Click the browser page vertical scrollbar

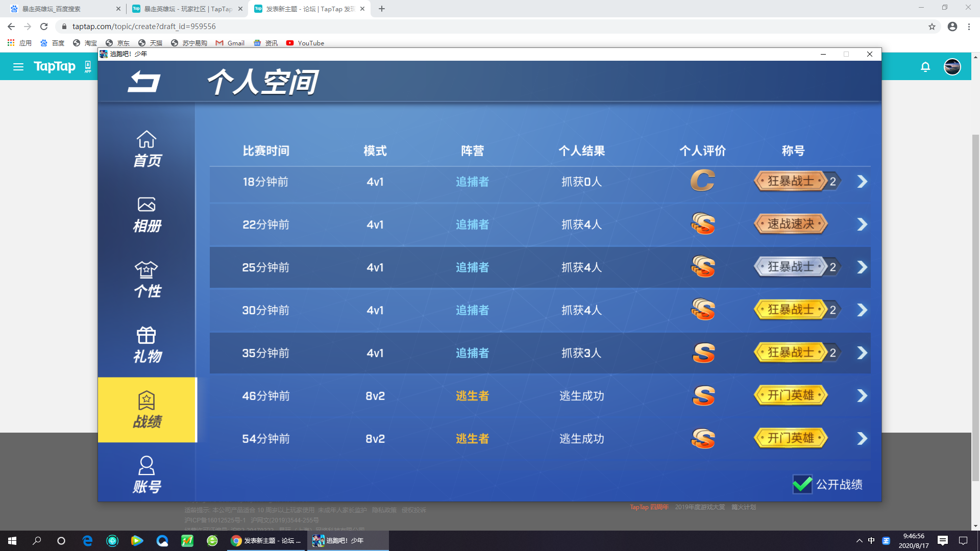click(975, 306)
